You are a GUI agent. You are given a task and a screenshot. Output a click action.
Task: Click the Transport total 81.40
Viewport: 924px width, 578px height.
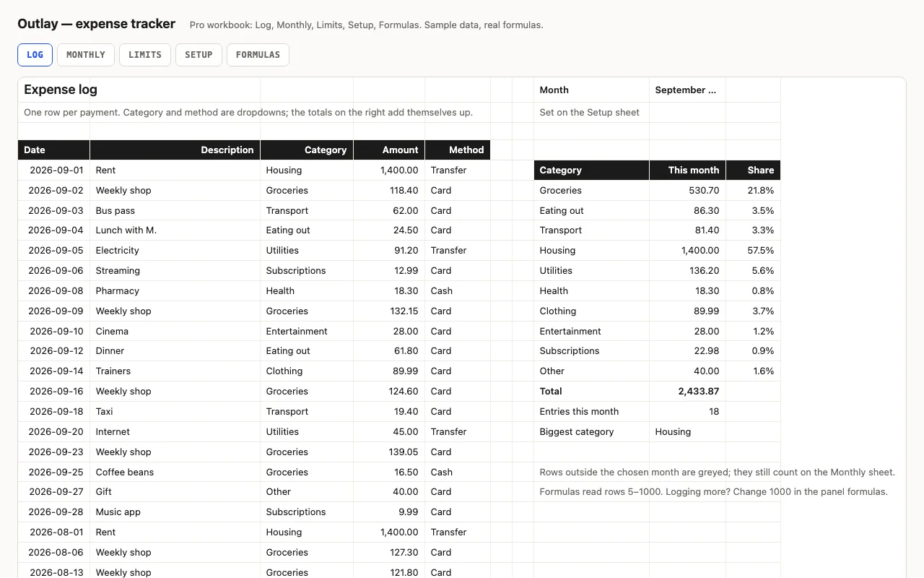[688, 230]
